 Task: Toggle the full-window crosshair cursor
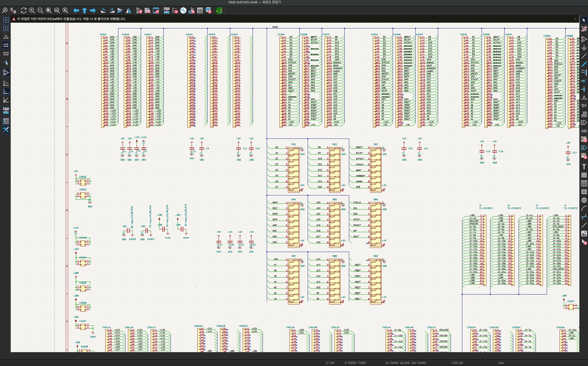[x=6, y=63]
